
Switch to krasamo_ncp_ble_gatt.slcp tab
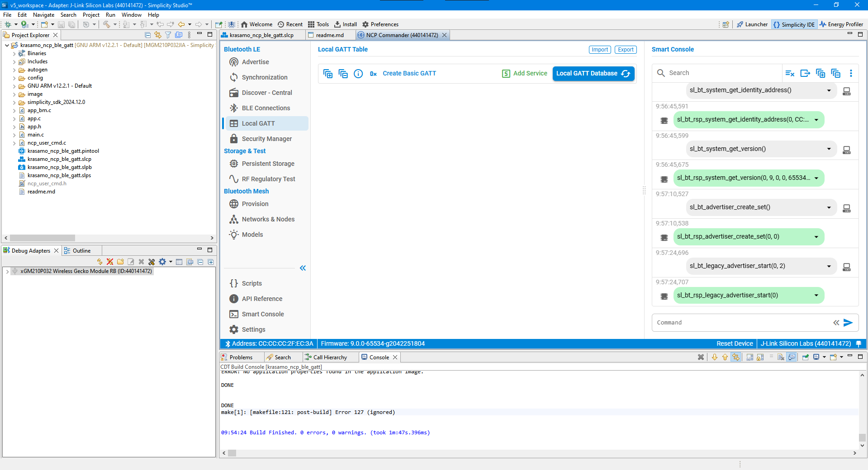tap(261, 35)
